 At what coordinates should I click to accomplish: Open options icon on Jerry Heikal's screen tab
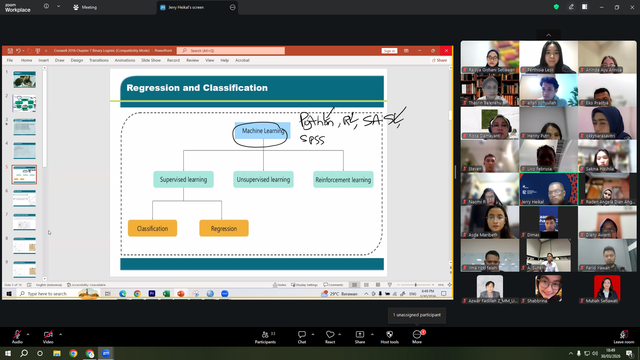233,7
